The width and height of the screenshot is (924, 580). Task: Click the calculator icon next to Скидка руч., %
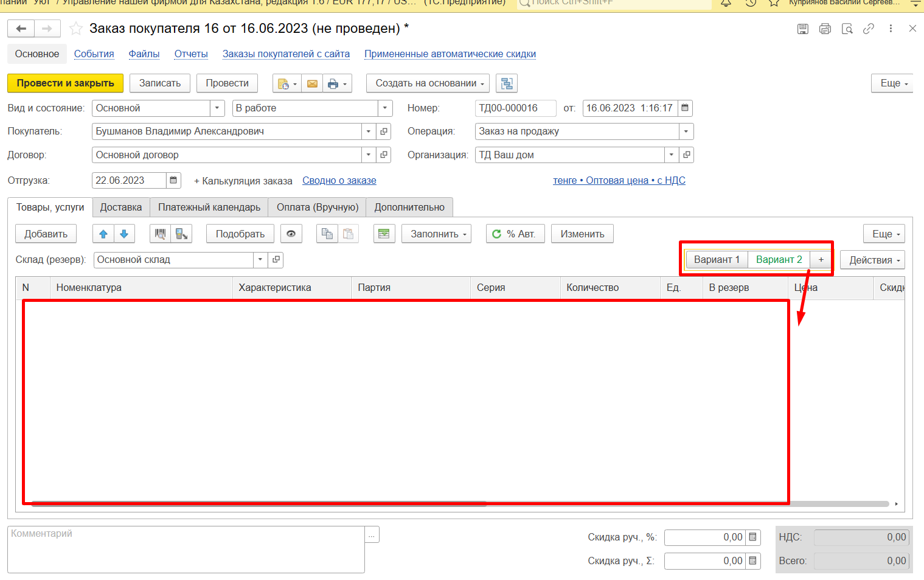[x=752, y=537]
